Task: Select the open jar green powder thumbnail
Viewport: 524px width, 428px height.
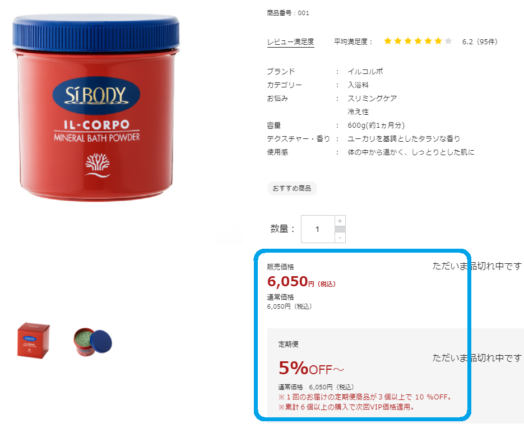Action: click(x=93, y=341)
